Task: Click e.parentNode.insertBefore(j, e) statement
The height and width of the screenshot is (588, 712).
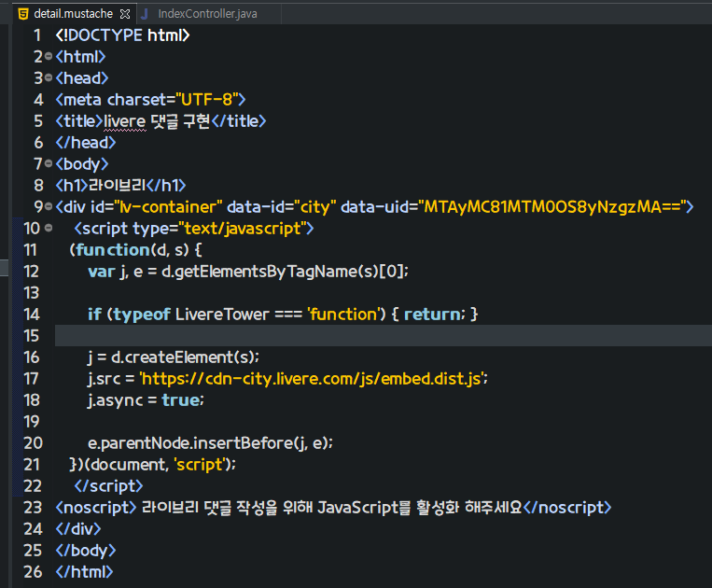Action: [x=210, y=443]
